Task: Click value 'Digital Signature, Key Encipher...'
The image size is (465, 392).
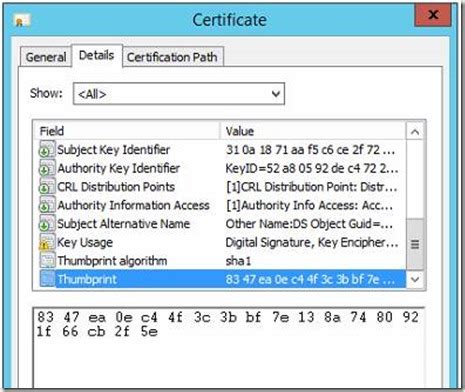Action: pyautogui.click(x=312, y=242)
